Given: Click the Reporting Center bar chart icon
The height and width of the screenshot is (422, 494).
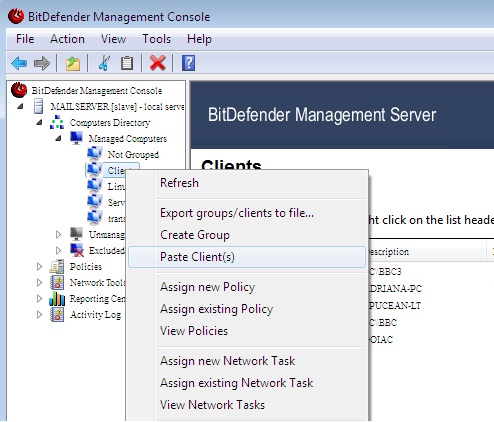Looking at the screenshot, I should [x=57, y=298].
